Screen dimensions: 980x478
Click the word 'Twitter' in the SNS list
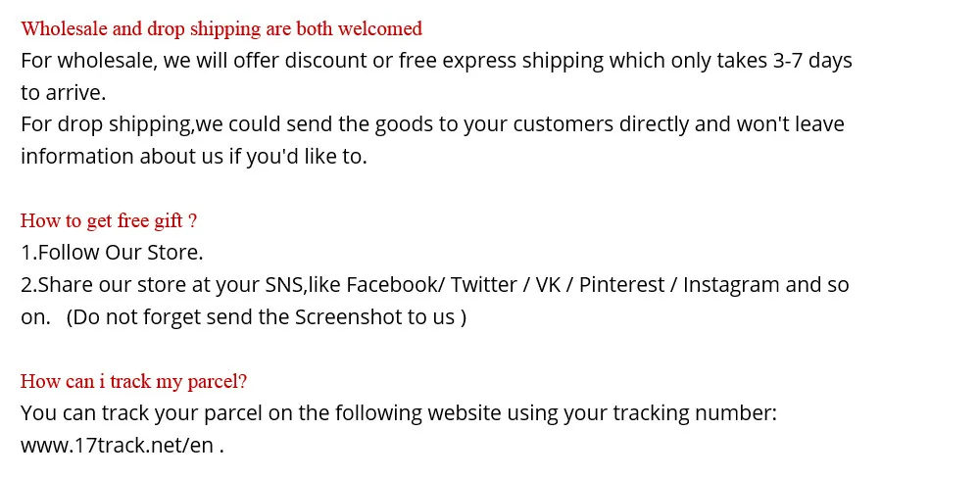coord(484,285)
